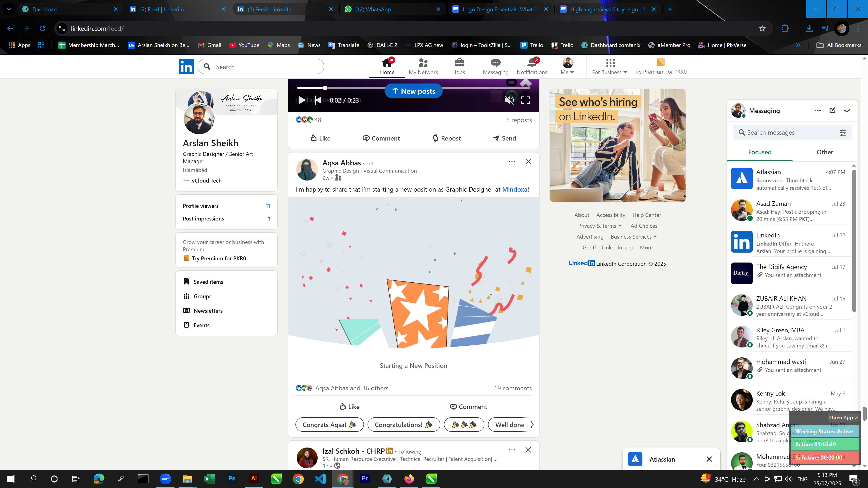Unmute the feed video
The height and width of the screenshot is (488, 868).
[509, 100]
